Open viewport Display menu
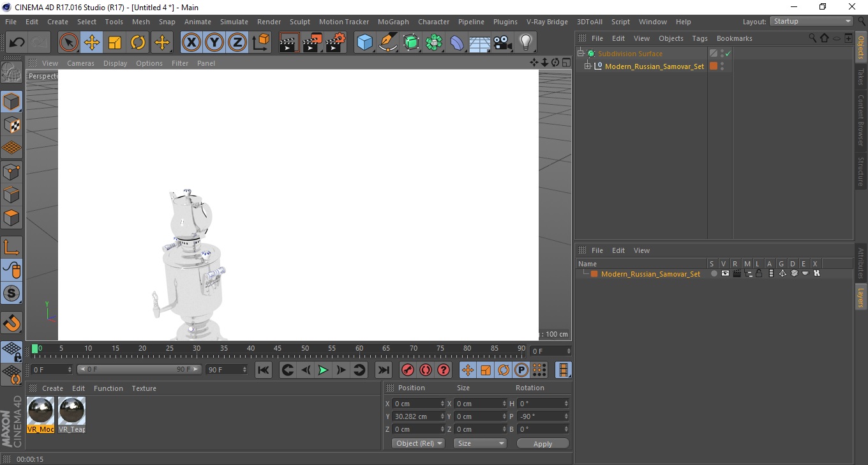This screenshot has height=465, width=868. [116, 63]
